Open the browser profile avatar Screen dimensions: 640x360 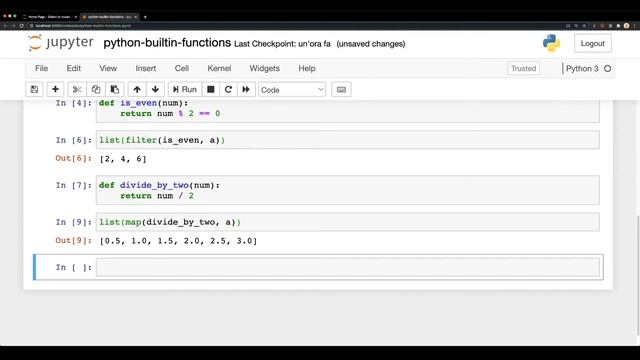coord(627,26)
